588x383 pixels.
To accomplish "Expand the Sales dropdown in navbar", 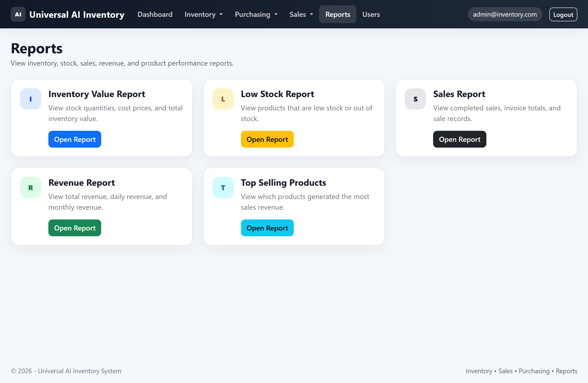I will tap(301, 14).
